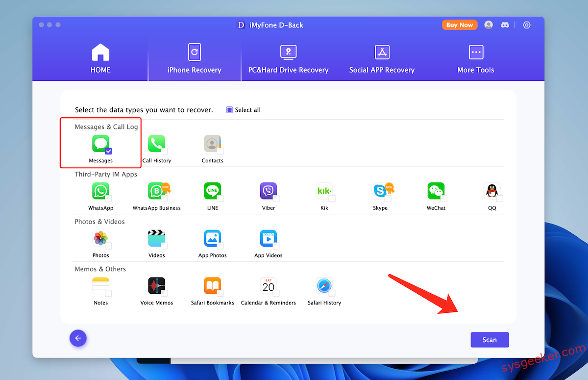Image resolution: width=588 pixels, height=380 pixels.
Task: Select the QQ penguin icon
Action: click(492, 191)
